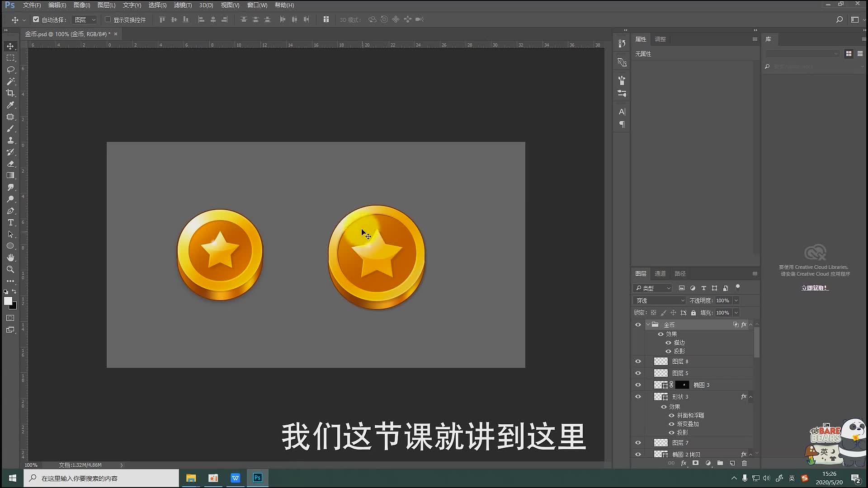Open the Paragraph panel icon
This screenshot has width=868, height=488.
click(622, 124)
